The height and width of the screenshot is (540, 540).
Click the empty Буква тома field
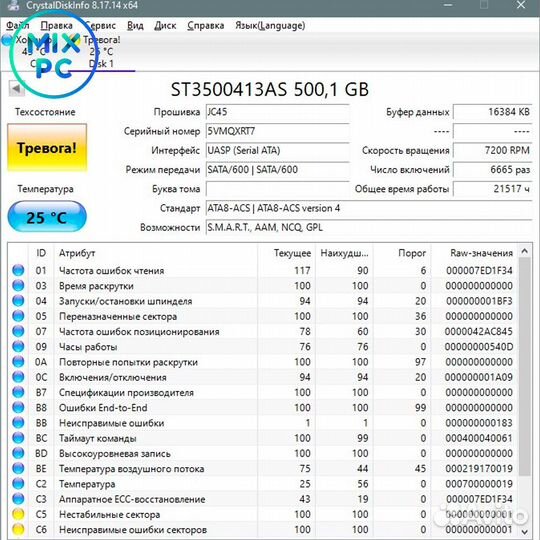tap(277, 189)
